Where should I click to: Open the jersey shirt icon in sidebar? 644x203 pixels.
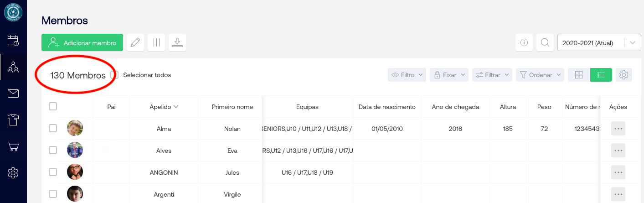13,120
